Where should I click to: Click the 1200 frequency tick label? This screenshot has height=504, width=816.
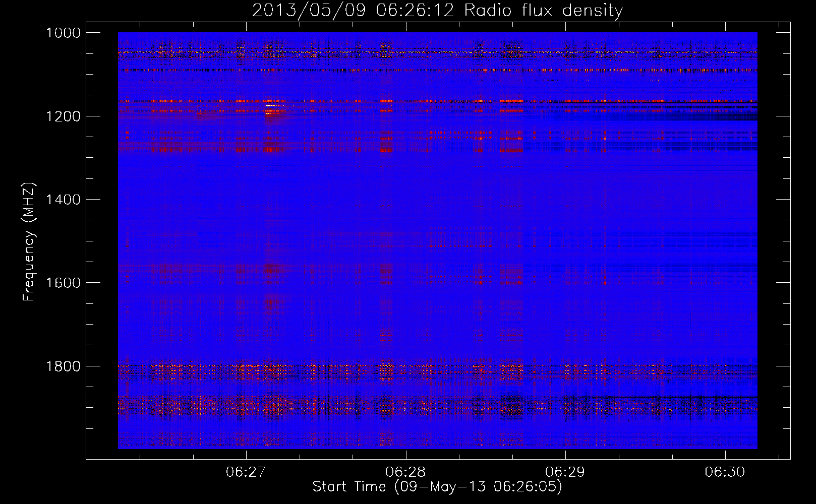pyautogui.click(x=63, y=116)
